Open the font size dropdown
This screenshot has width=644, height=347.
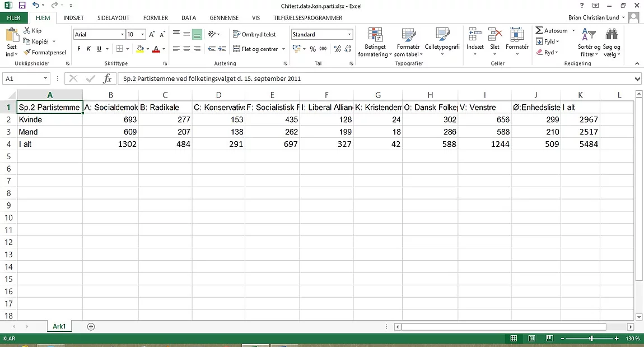[142, 35]
